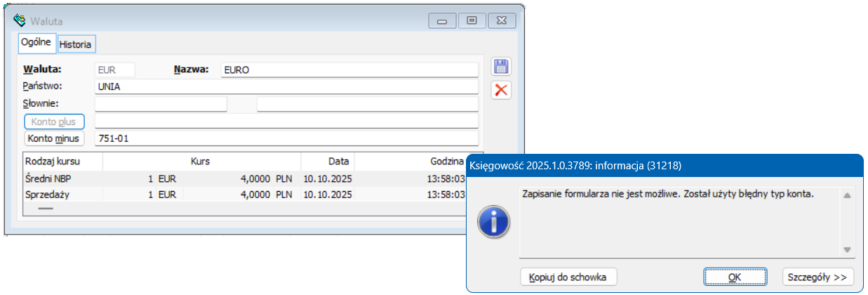
Task: Expand details with the Szczegóły >> button
Action: (818, 277)
